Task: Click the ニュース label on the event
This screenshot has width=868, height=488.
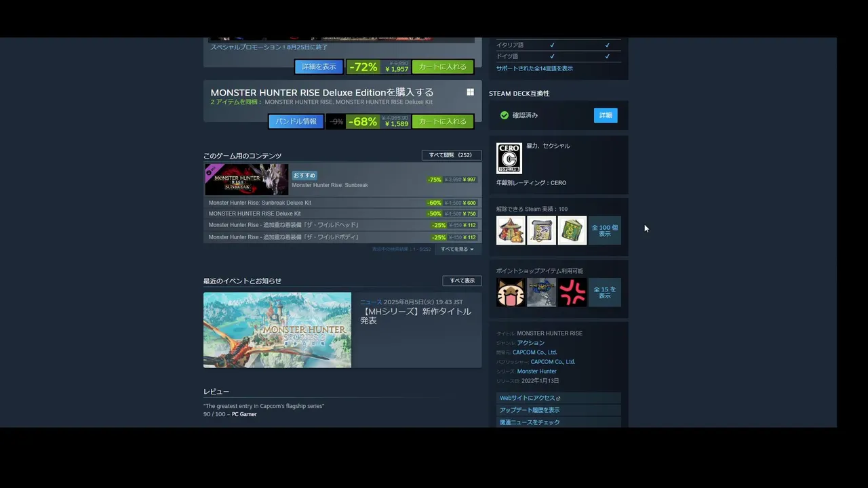Action: coord(371,302)
